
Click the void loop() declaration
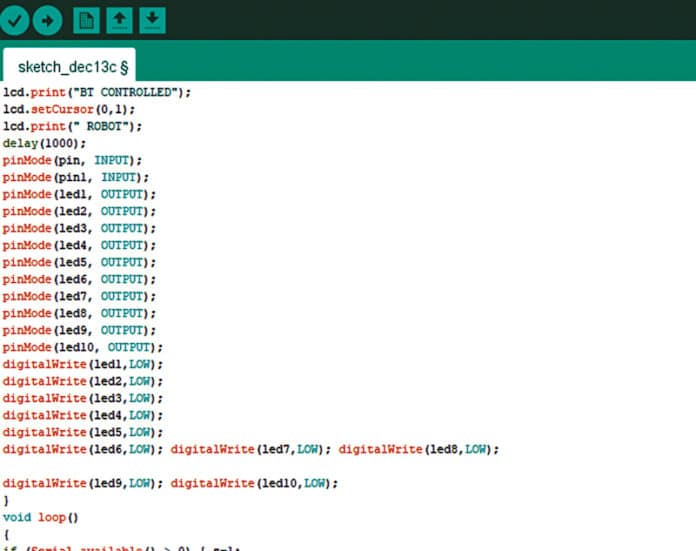tap(40, 517)
